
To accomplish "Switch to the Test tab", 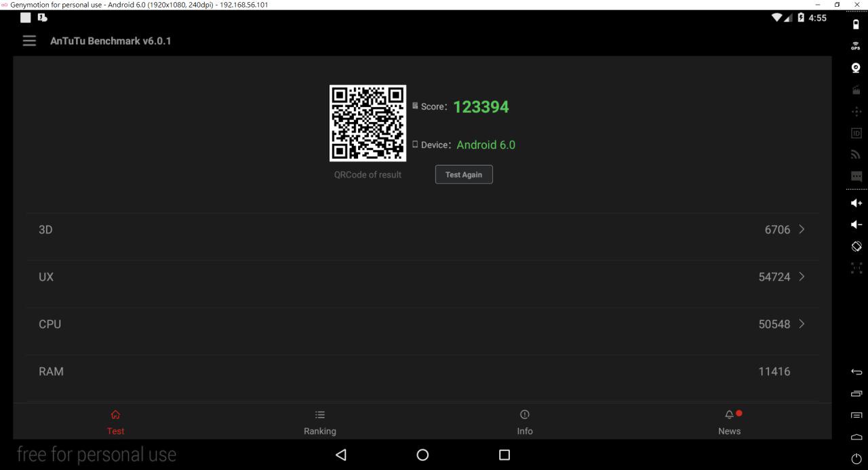I will tap(115, 422).
